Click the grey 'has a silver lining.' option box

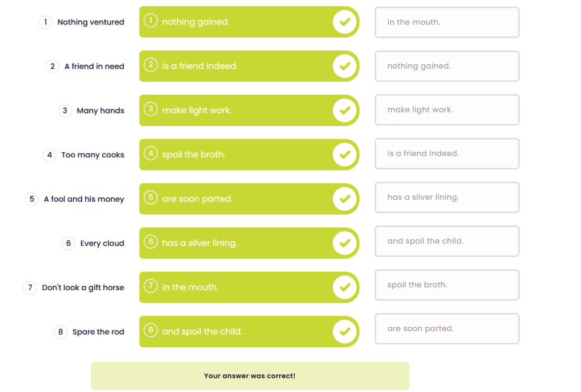pos(447,198)
